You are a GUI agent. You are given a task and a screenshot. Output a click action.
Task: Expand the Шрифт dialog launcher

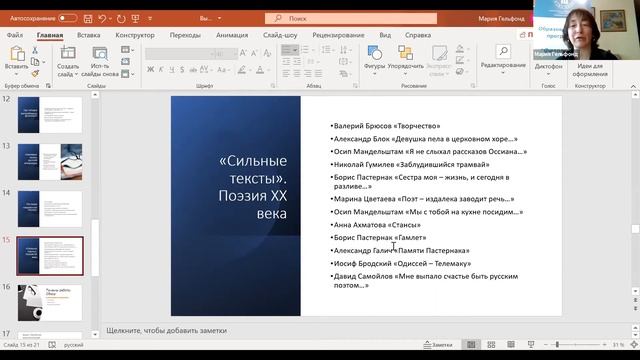point(273,86)
